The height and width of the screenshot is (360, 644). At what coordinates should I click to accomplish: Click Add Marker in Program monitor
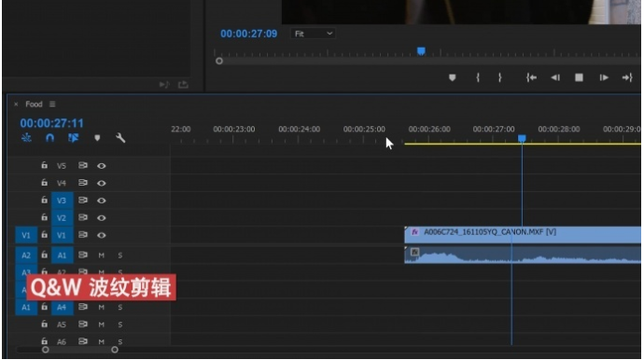452,77
